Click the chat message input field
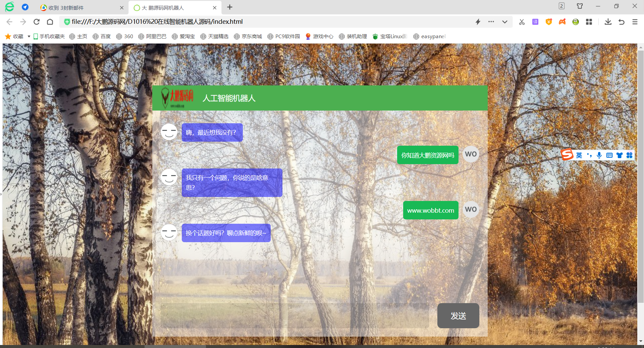Screen dimensions: 644x348 [294, 316]
